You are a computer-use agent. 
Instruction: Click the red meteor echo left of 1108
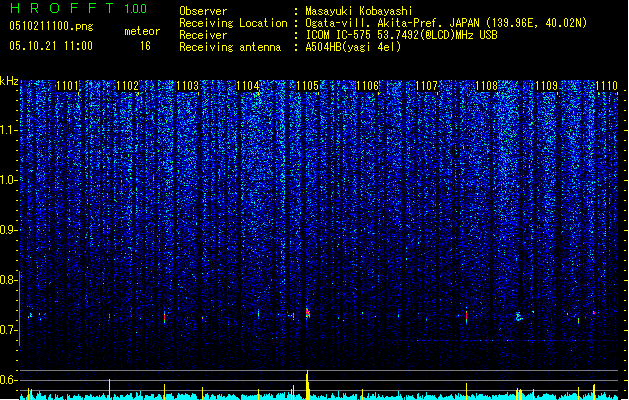coord(466,316)
